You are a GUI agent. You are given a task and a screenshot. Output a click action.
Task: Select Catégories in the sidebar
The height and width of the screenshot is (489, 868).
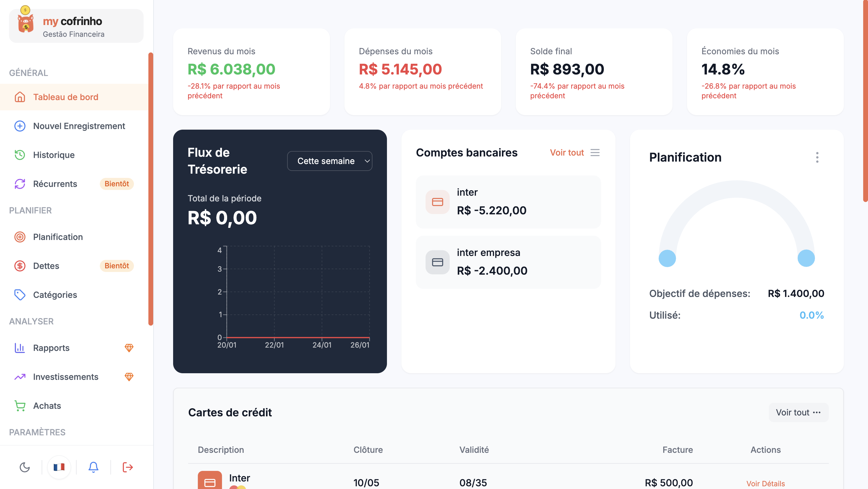(55, 295)
